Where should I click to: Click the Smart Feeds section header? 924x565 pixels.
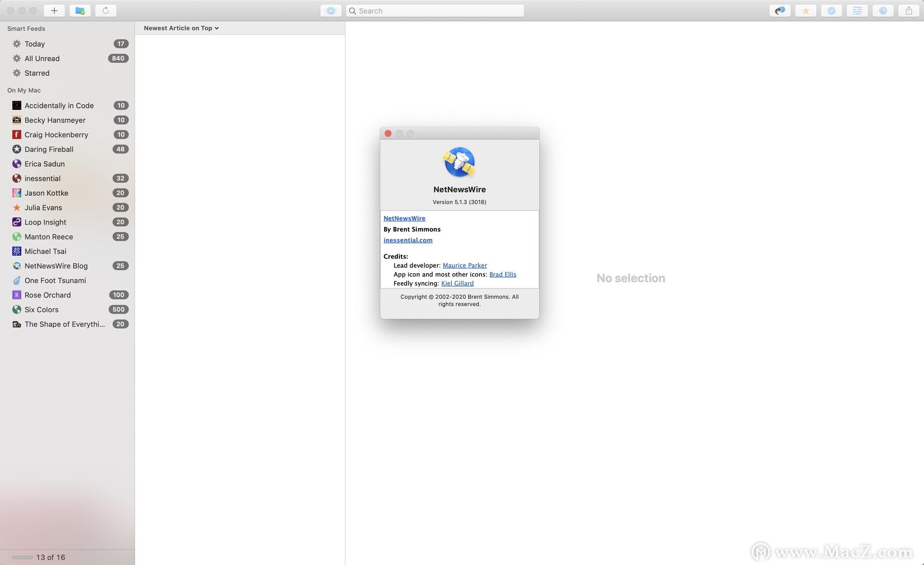coord(26,28)
